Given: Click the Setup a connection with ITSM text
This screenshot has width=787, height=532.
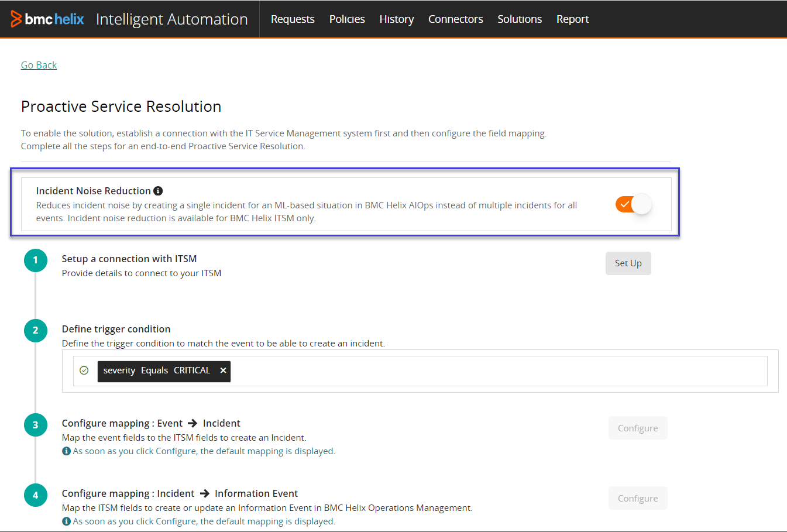Looking at the screenshot, I should [129, 259].
